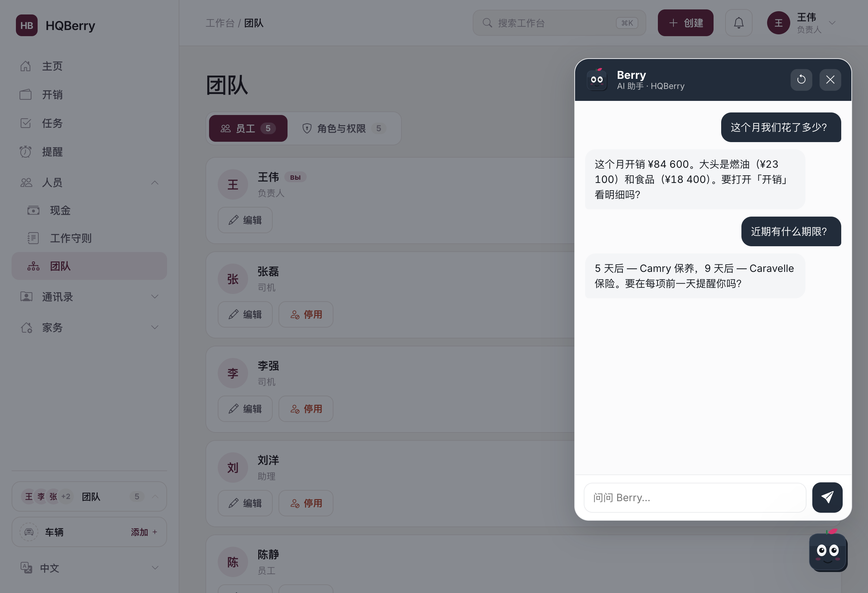Focus the 问问 Berry... message input
The width and height of the screenshot is (868, 593).
(695, 498)
